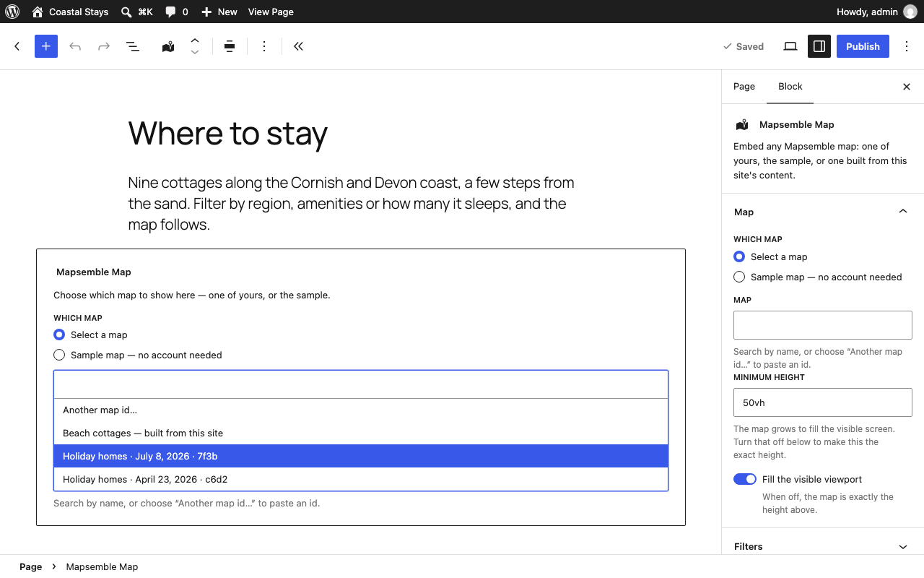The width and height of the screenshot is (924, 578).
Task: Open the editor Options kebab menu
Action: tap(907, 46)
